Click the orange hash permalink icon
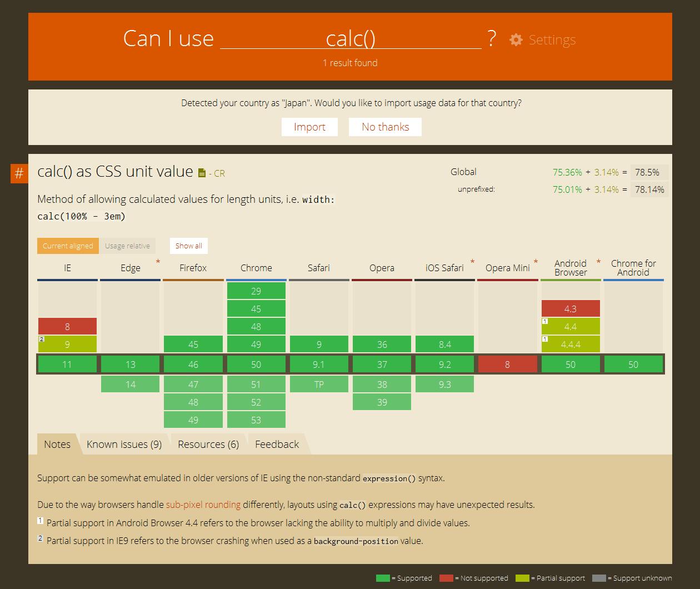700x589 pixels. pyautogui.click(x=19, y=174)
